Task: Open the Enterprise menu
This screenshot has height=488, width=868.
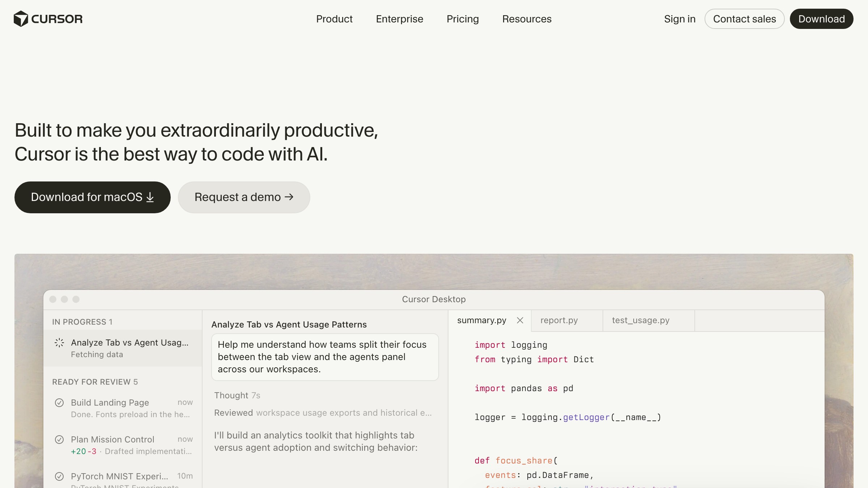Action: [x=399, y=19]
